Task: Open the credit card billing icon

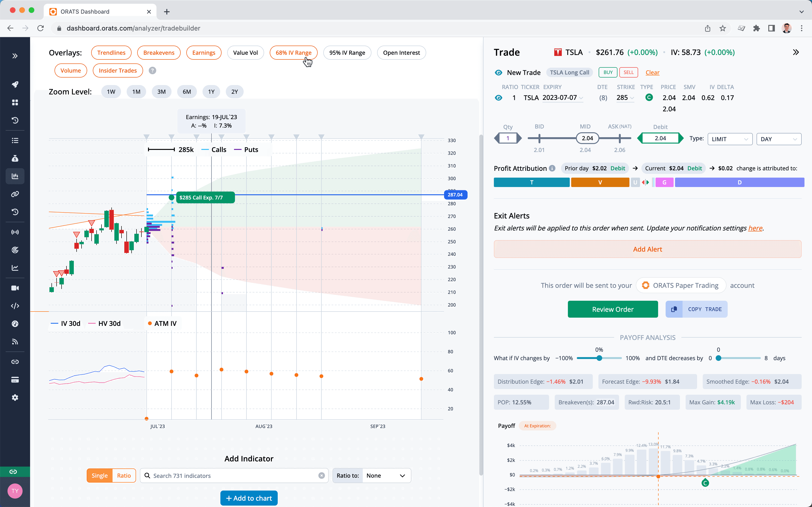Action: (15, 380)
